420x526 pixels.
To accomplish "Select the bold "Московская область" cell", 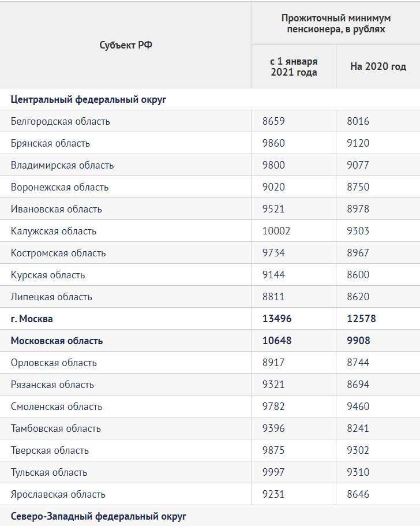I will tap(57, 341).
